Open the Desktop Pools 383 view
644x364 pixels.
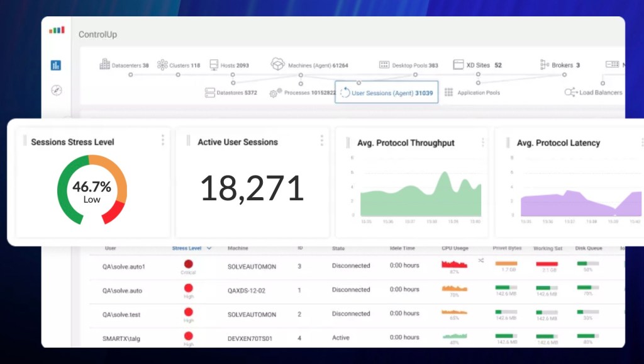click(x=415, y=65)
